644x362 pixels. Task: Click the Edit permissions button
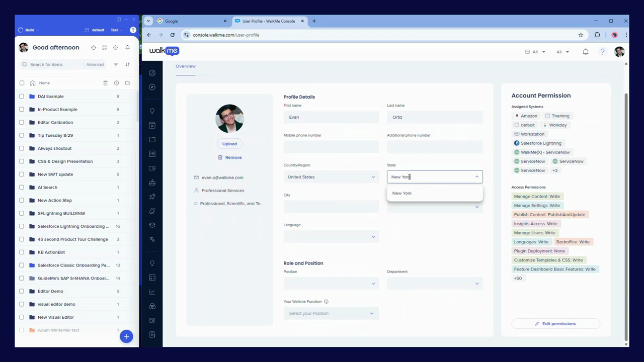point(555,324)
